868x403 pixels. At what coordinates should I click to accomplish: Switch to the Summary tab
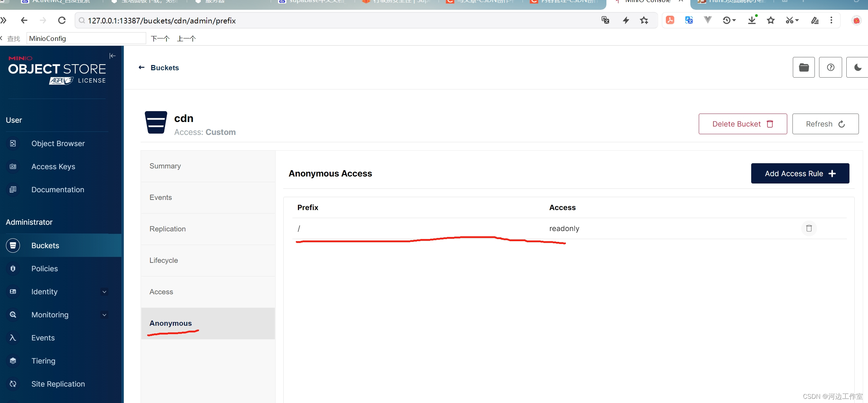pyautogui.click(x=165, y=166)
